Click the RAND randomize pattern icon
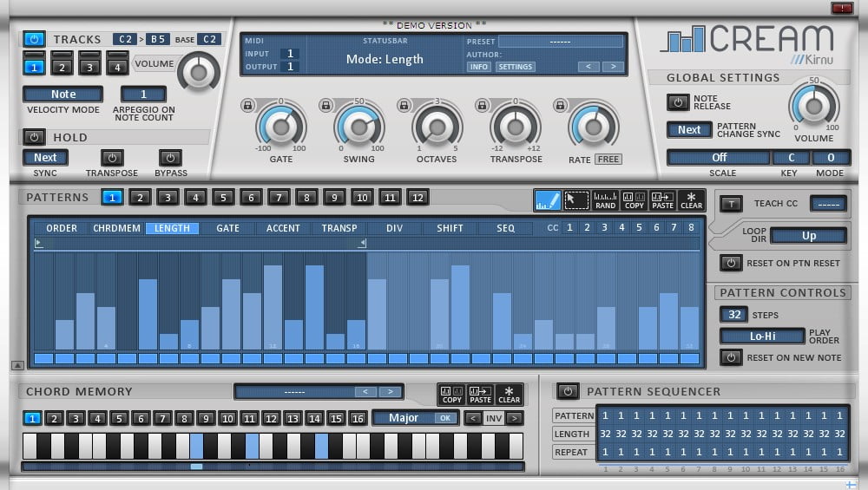Image resolution: width=868 pixels, height=490 pixels. 605,200
